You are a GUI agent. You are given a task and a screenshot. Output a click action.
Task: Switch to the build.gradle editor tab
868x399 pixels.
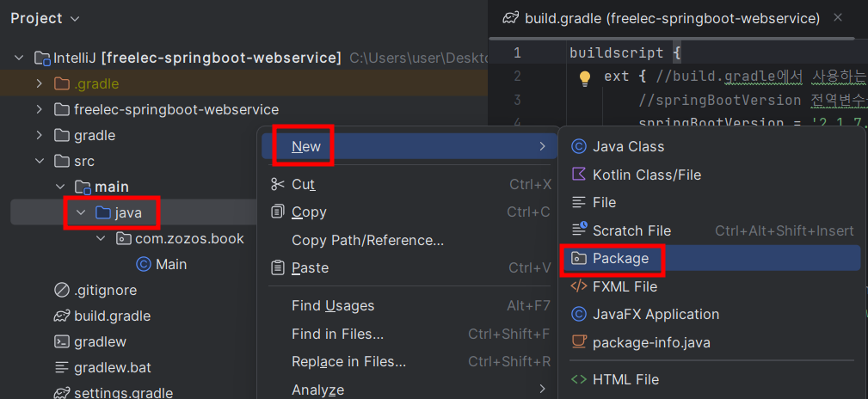(x=672, y=18)
